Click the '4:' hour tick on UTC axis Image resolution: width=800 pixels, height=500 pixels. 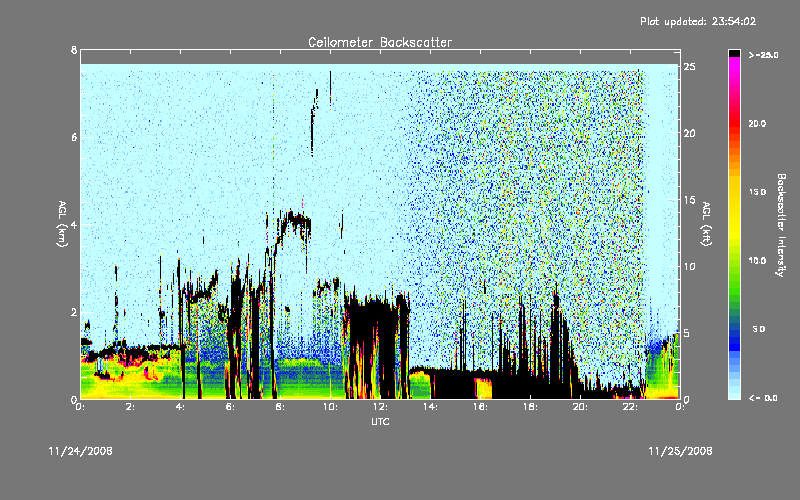pos(181,407)
